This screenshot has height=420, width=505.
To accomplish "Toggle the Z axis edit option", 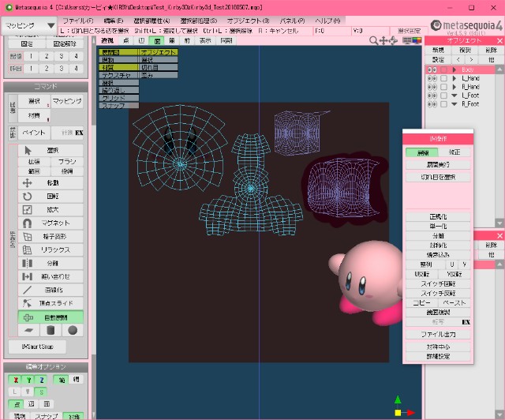I will pos(42,381).
